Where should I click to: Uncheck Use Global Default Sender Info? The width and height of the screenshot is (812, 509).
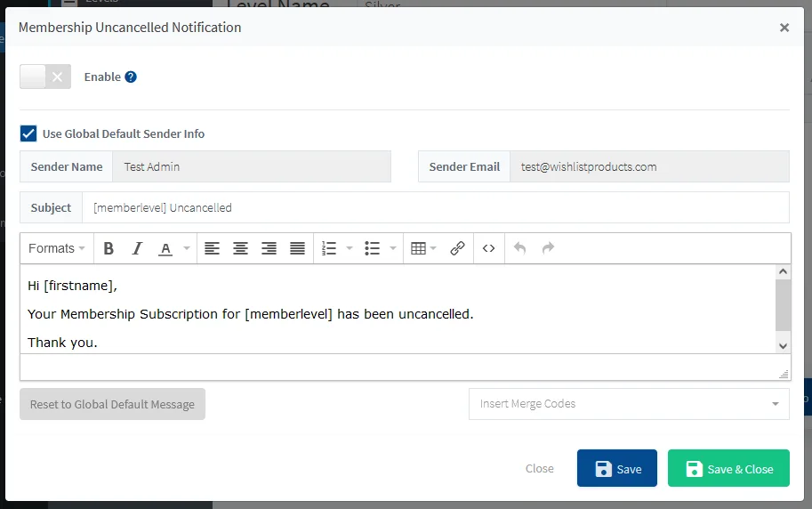[28, 133]
